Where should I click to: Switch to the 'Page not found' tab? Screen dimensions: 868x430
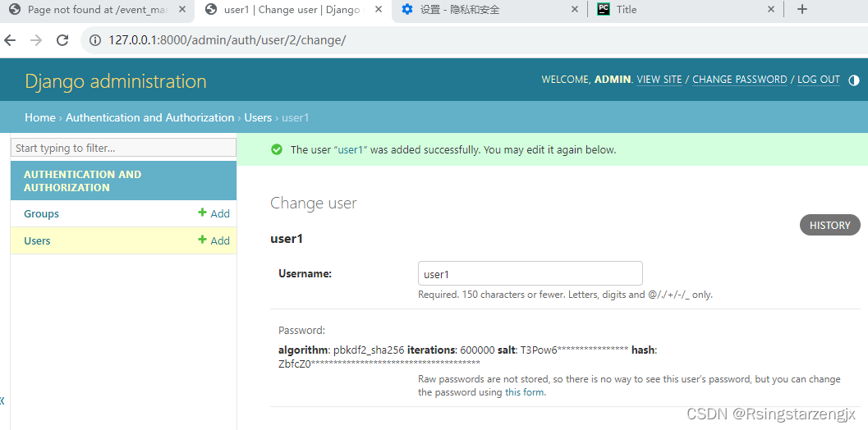coord(97,11)
